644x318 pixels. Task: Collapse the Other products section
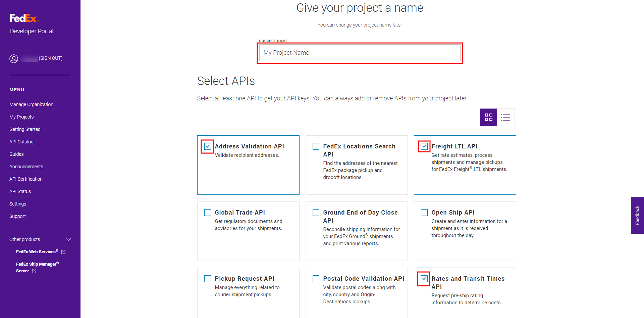[69, 239]
